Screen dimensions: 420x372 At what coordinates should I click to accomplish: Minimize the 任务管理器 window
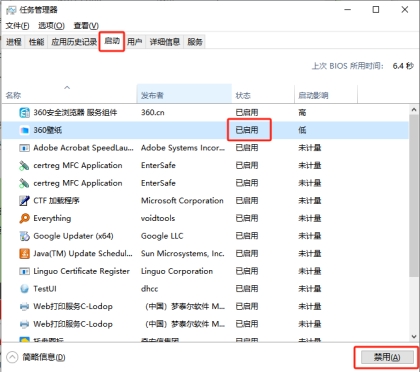click(348, 10)
